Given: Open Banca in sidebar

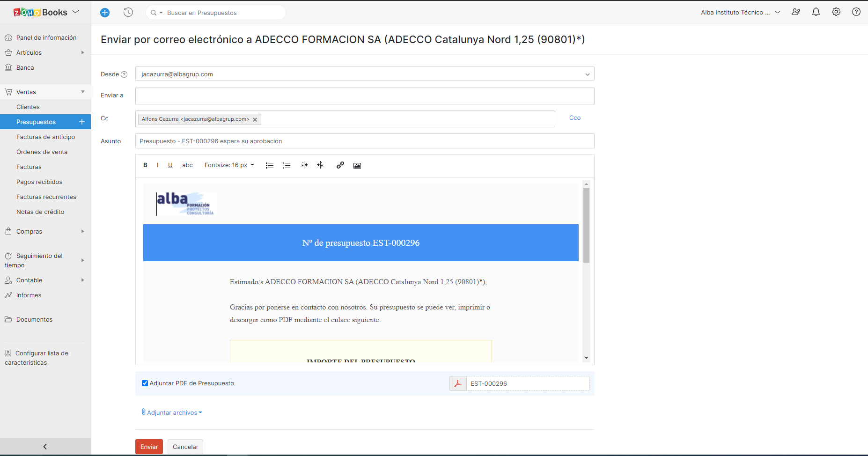Looking at the screenshot, I should [45, 67].
